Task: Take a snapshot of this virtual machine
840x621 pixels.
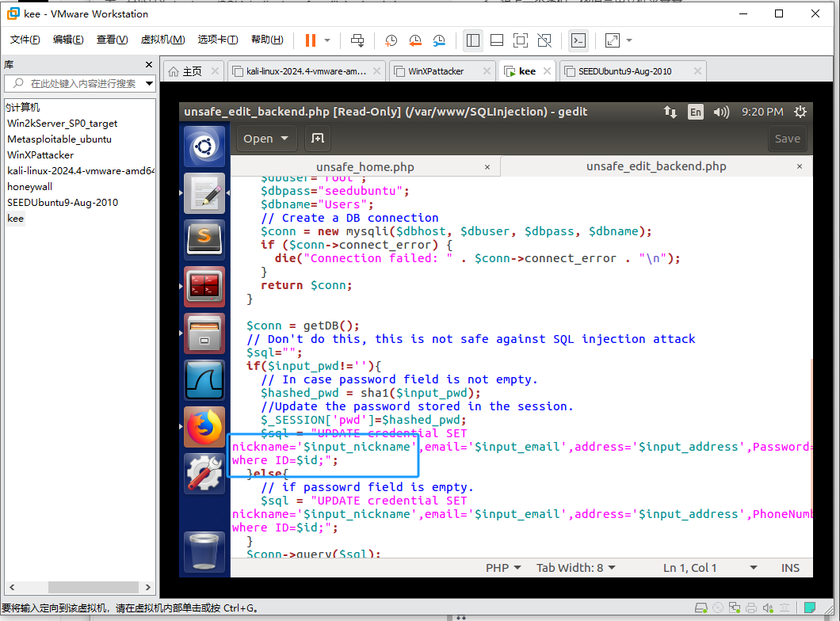Action: pos(391,40)
